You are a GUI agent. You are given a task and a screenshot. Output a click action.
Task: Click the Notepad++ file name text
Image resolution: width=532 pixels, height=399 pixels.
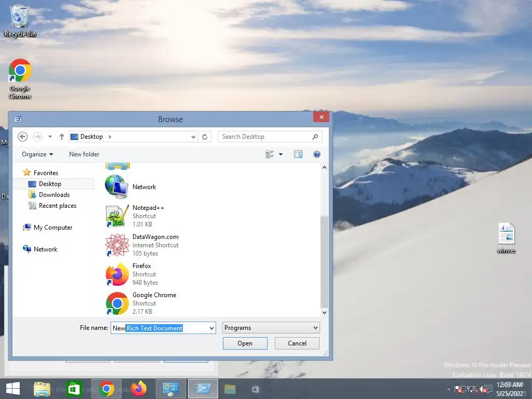(x=148, y=208)
